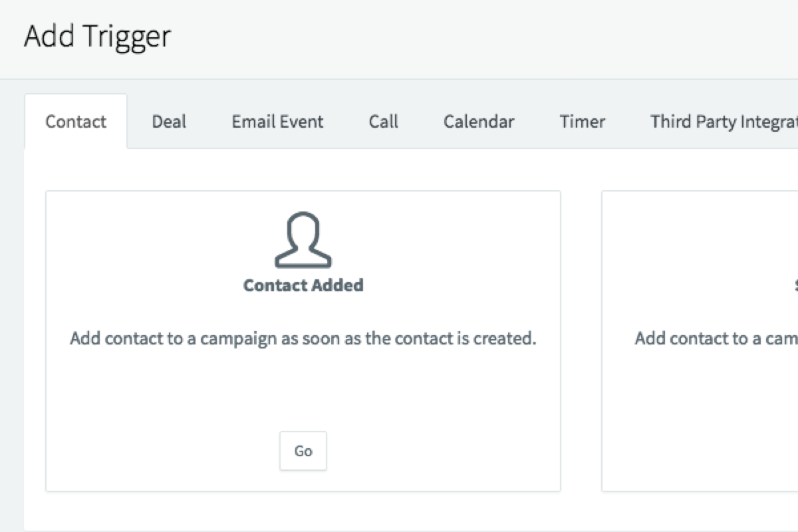798x532 pixels.
Task: Click the Contact Added person icon
Action: [x=303, y=240]
